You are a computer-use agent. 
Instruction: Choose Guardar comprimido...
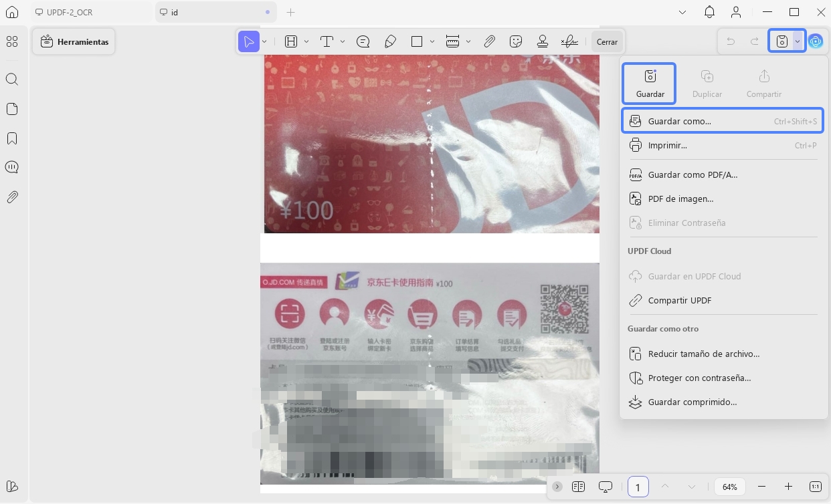click(x=723, y=402)
